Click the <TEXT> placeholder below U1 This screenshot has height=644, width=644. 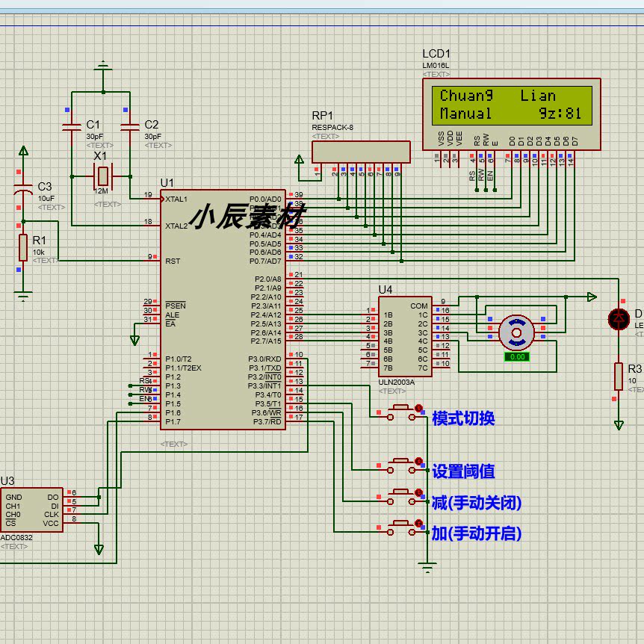click(174, 444)
